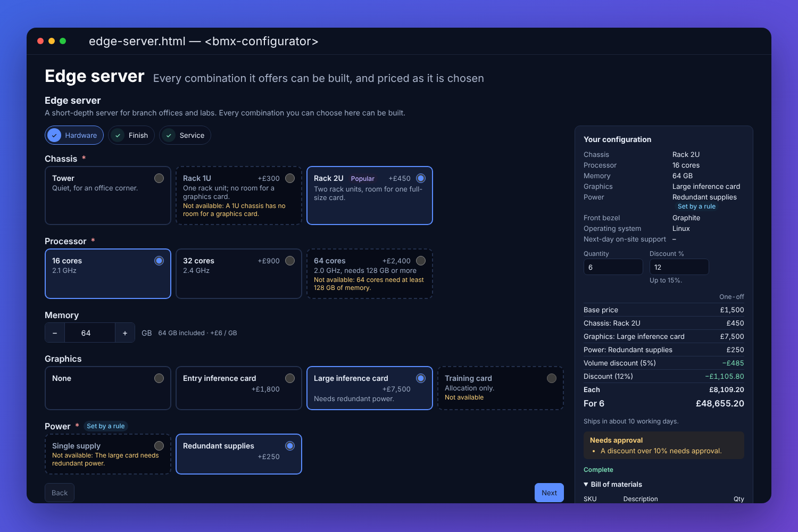Select the Tower chassis option
The width and height of the screenshot is (798, 532).
(108, 195)
